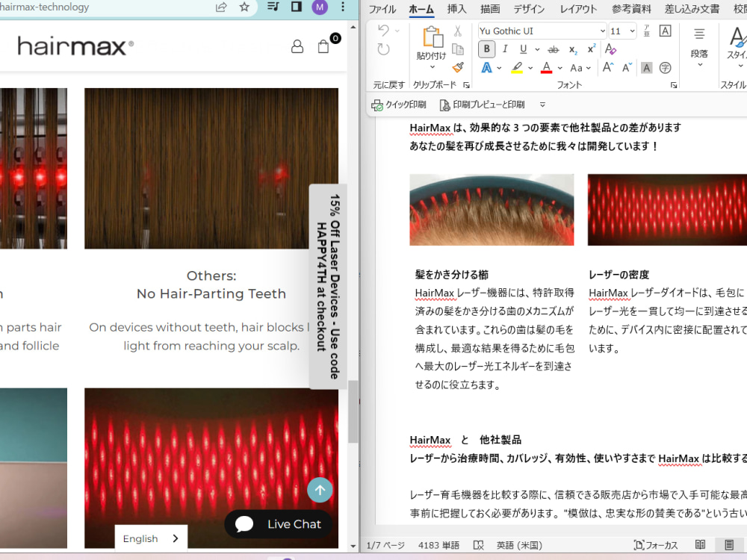Open the File (ファイル) tab
The image size is (747, 560).
tap(382, 9)
